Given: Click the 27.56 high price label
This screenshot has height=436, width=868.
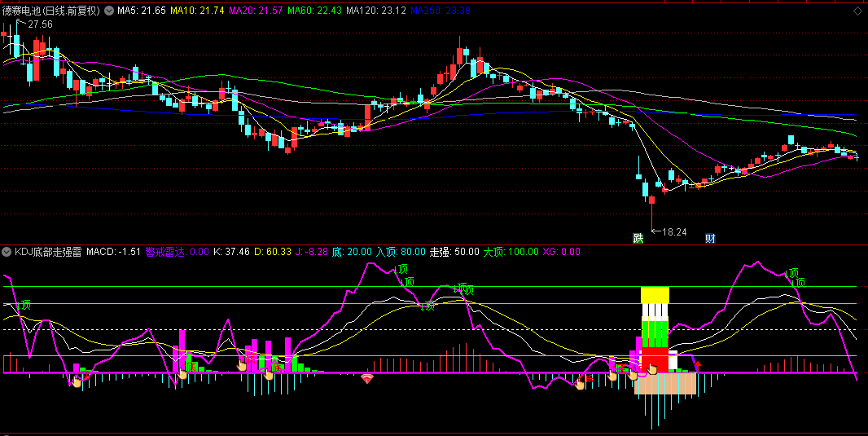Looking at the screenshot, I should coord(40,24).
